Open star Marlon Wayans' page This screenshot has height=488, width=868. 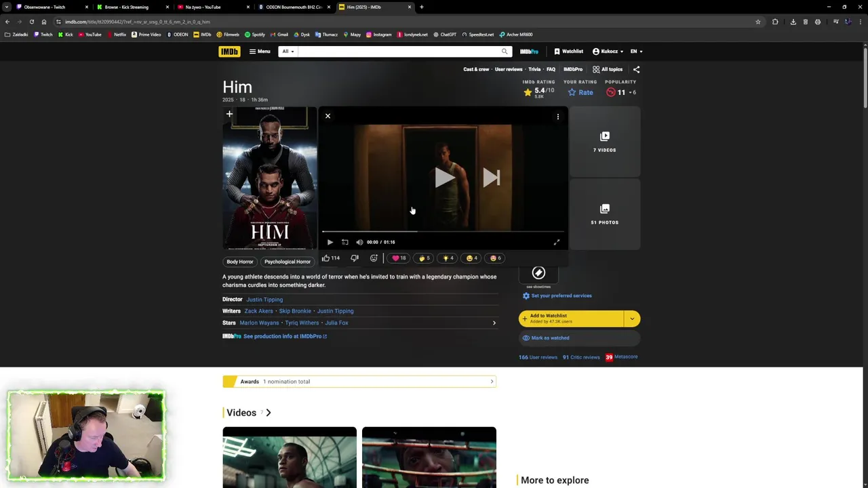pyautogui.click(x=259, y=323)
